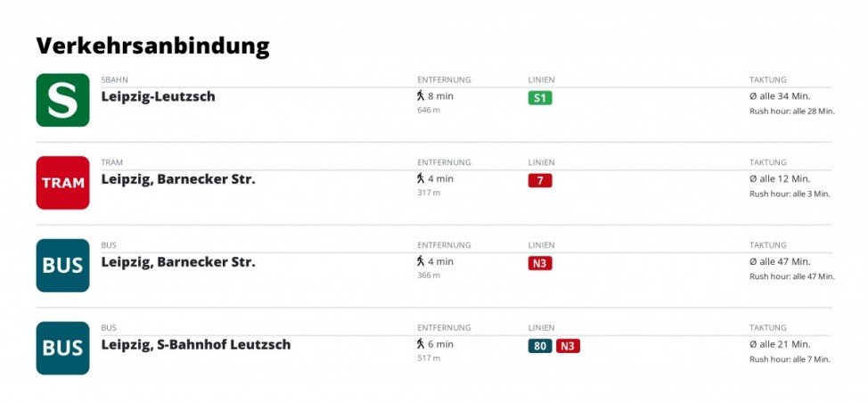Select the red line 7 badge
Image resolution: width=868 pixels, height=403 pixels.
tap(540, 181)
